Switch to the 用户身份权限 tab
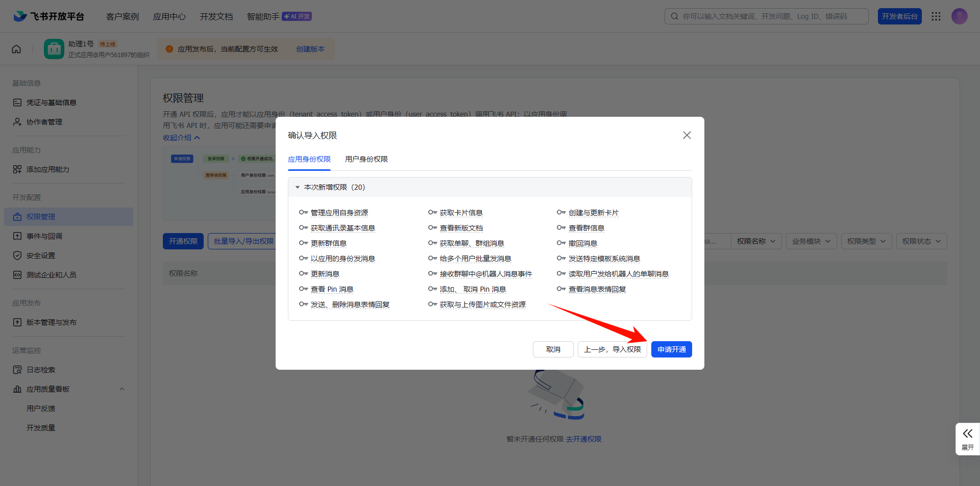This screenshot has height=486, width=980. (366, 159)
